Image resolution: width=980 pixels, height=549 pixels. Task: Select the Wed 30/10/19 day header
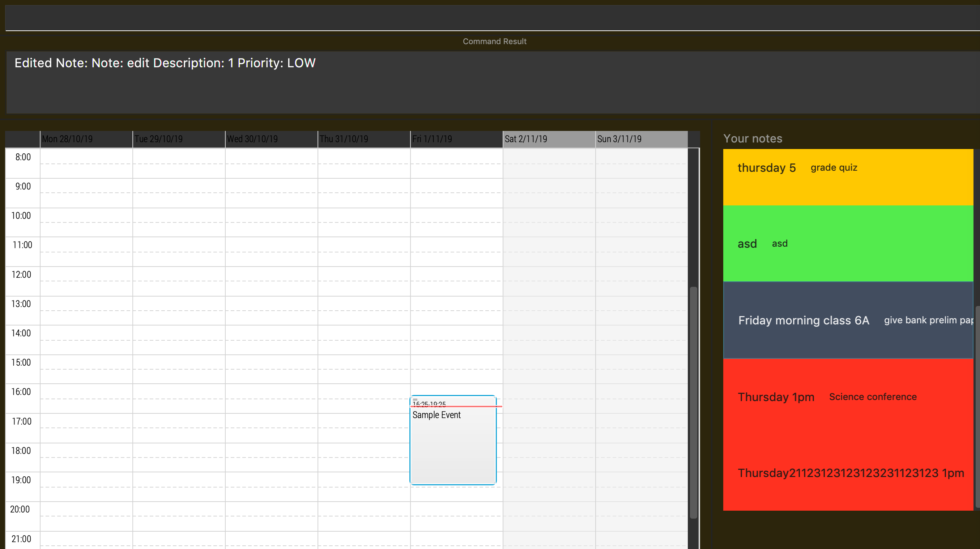pyautogui.click(x=271, y=139)
